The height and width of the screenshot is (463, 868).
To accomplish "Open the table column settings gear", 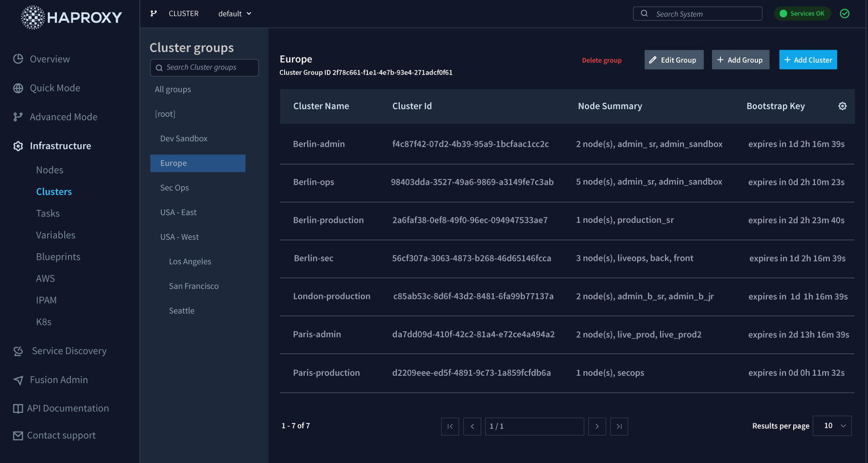I will tap(842, 106).
